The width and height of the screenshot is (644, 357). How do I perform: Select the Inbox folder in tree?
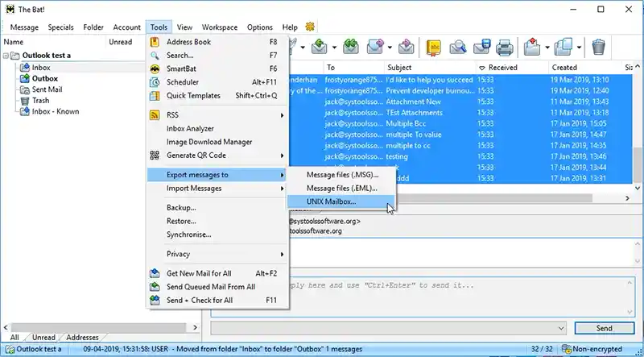point(41,68)
